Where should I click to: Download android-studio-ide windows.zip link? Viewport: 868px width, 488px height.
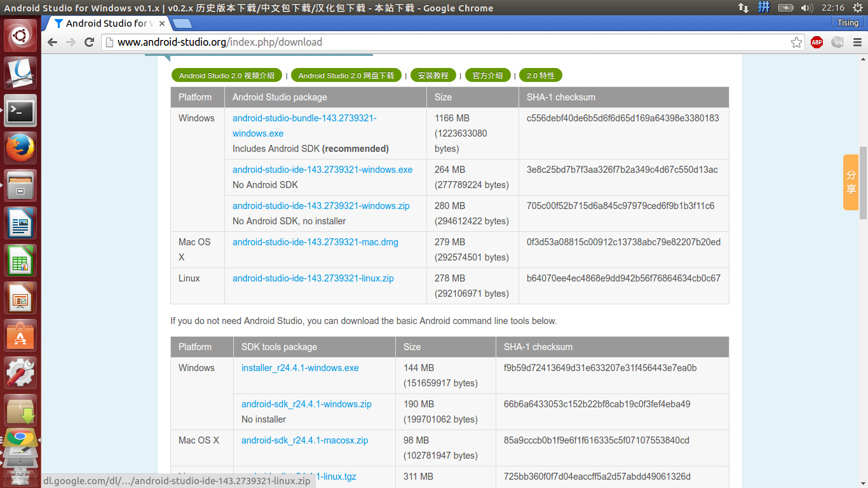pos(321,206)
